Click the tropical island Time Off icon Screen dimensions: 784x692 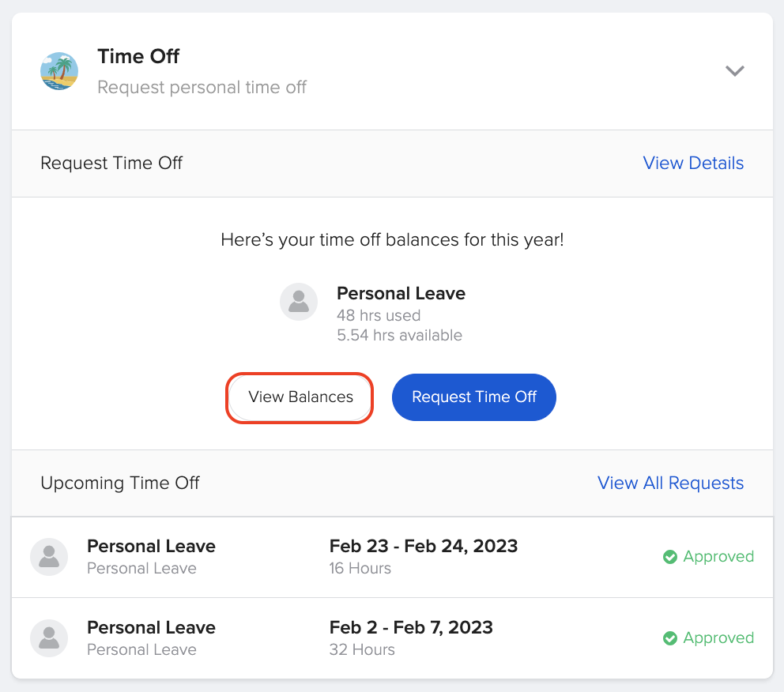[58, 70]
